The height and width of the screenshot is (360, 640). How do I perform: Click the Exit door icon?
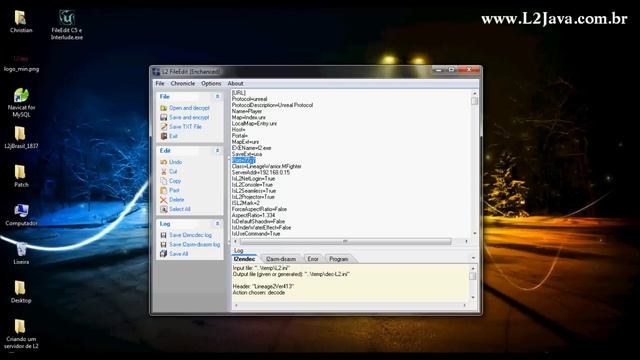pyautogui.click(x=164, y=136)
